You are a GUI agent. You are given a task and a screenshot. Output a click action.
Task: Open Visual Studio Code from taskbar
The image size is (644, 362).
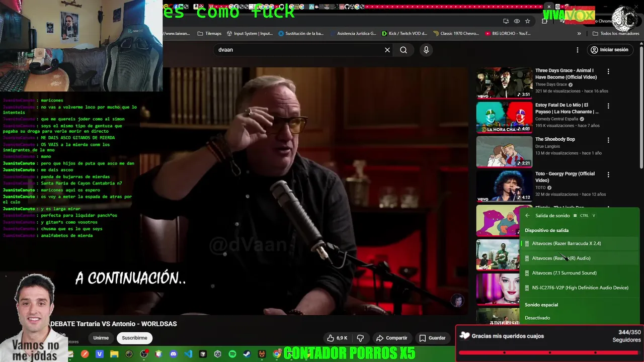188,354
